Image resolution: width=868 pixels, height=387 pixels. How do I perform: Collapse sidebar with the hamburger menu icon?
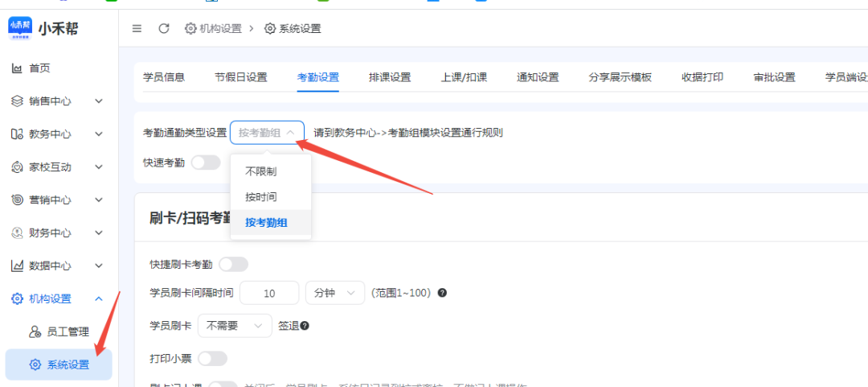137,28
